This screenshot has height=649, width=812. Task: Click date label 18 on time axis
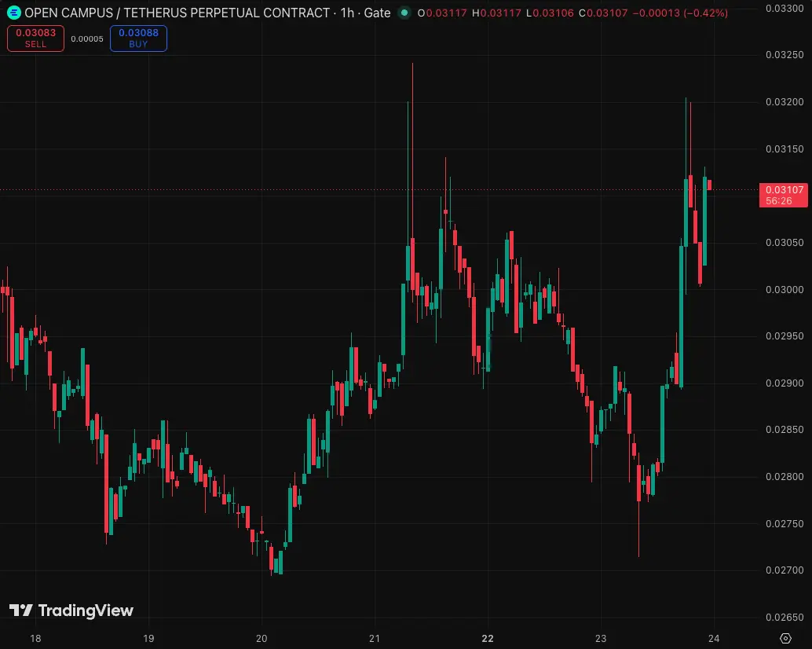pyautogui.click(x=35, y=638)
